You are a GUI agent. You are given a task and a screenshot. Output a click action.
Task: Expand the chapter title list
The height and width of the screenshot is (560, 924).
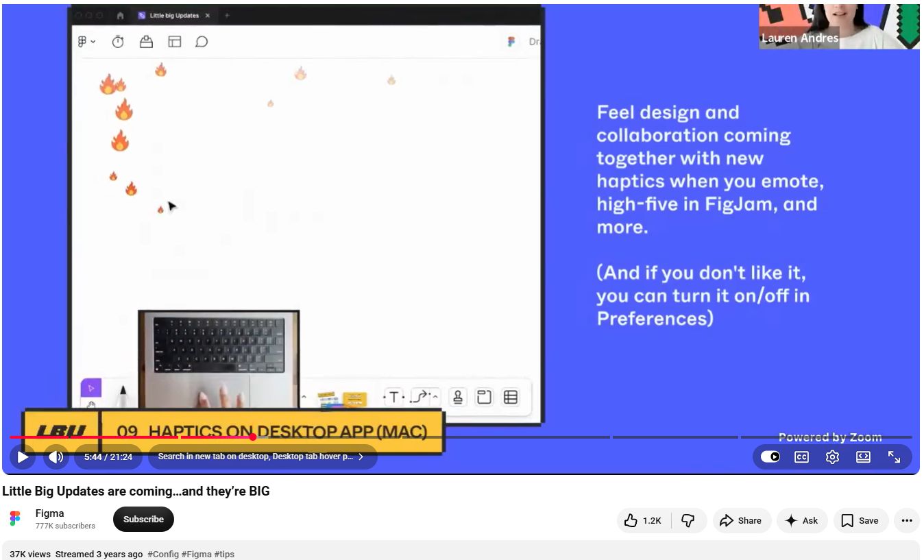click(263, 456)
